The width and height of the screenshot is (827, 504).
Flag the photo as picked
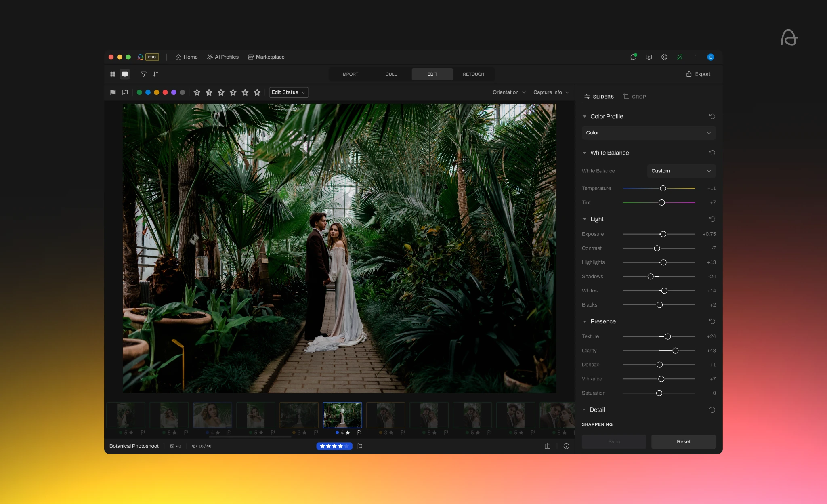pyautogui.click(x=113, y=92)
